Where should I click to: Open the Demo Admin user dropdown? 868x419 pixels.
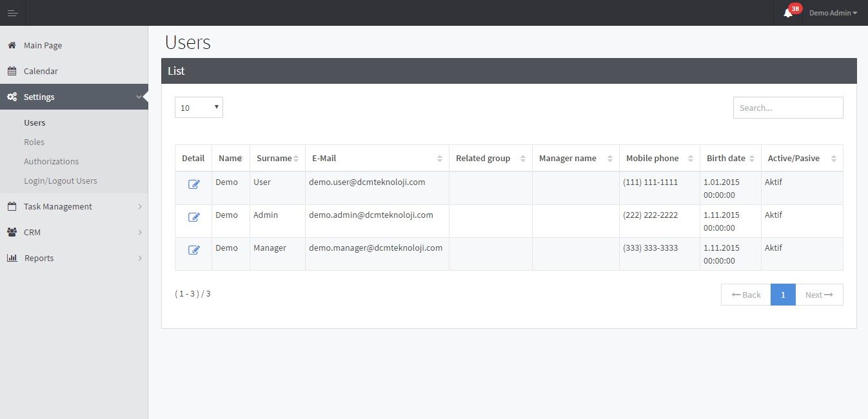[833, 13]
